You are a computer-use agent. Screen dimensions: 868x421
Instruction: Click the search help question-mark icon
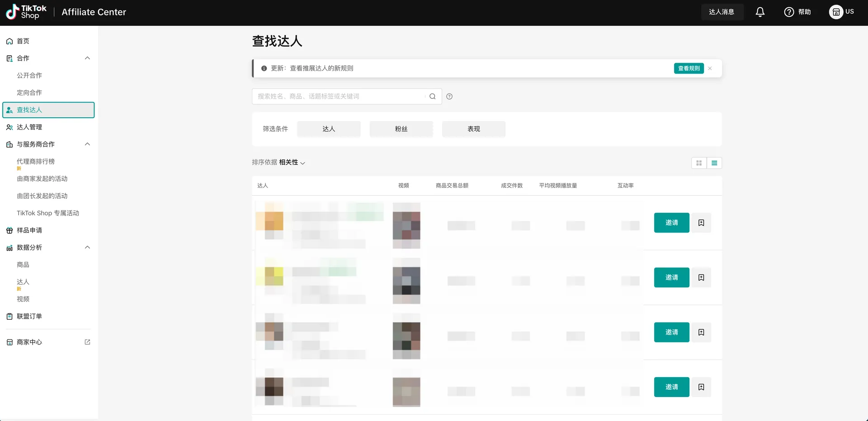pos(449,96)
